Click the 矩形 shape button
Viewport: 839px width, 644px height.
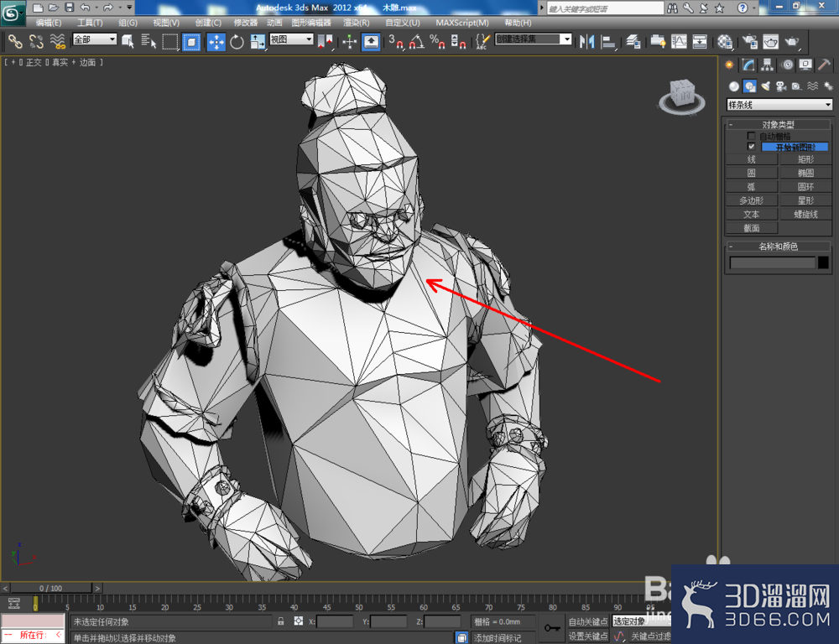point(805,159)
